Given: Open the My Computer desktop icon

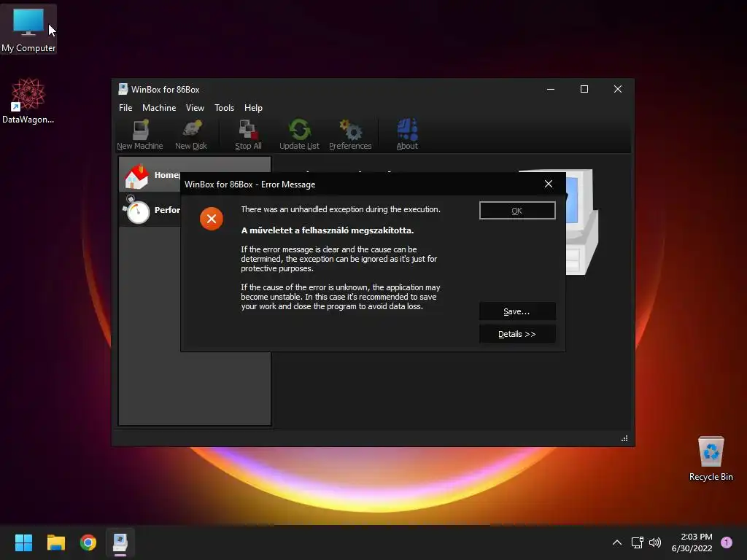Looking at the screenshot, I should 28,30.
